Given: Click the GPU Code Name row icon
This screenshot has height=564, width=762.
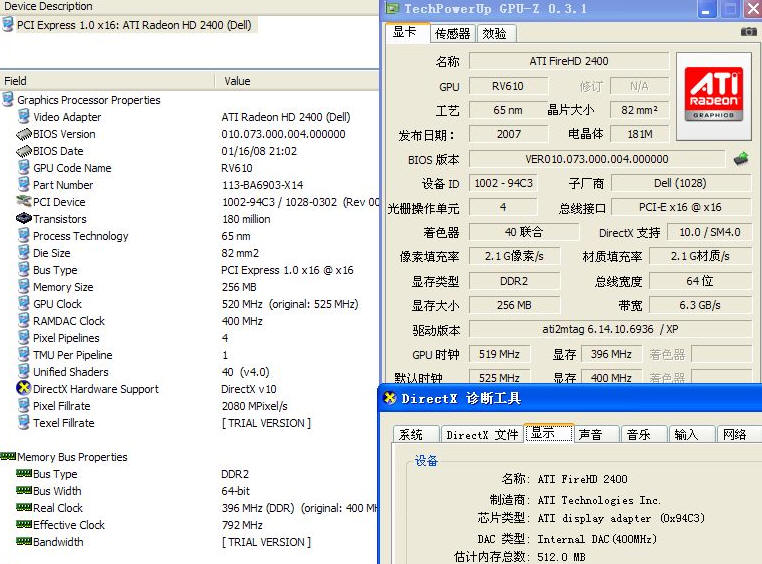Looking at the screenshot, I should pos(23,167).
